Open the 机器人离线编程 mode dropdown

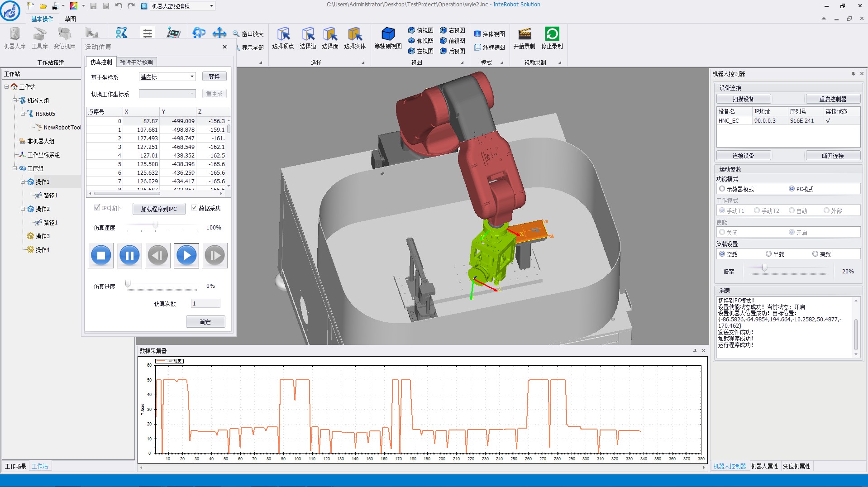pos(211,6)
